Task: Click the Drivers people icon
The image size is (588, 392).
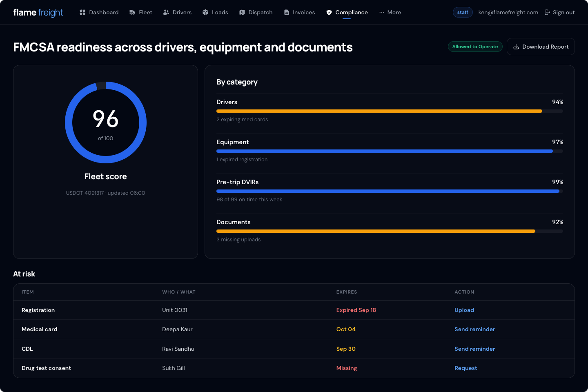Action: click(x=166, y=12)
